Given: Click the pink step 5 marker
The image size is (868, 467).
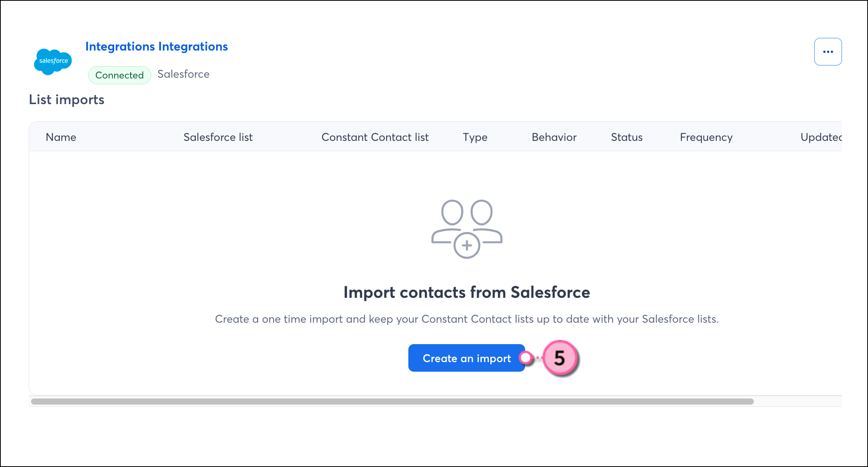Looking at the screenshot, I should 560,358.
